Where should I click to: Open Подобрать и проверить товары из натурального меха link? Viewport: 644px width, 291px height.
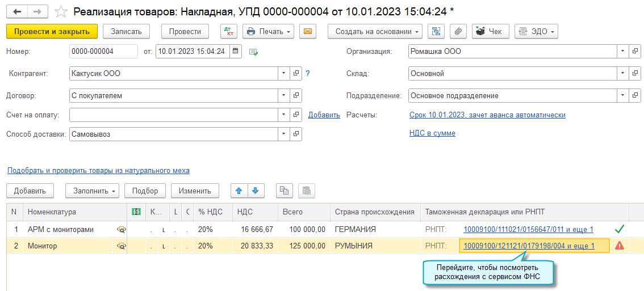point(98,170)
